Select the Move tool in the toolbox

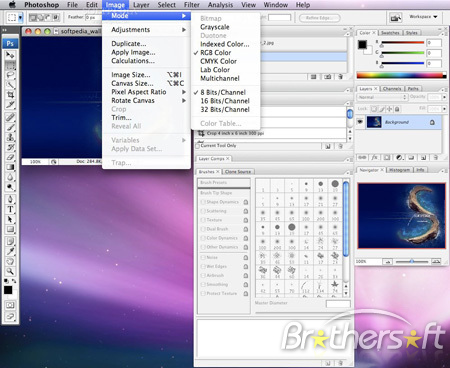[x=10, y=55]
